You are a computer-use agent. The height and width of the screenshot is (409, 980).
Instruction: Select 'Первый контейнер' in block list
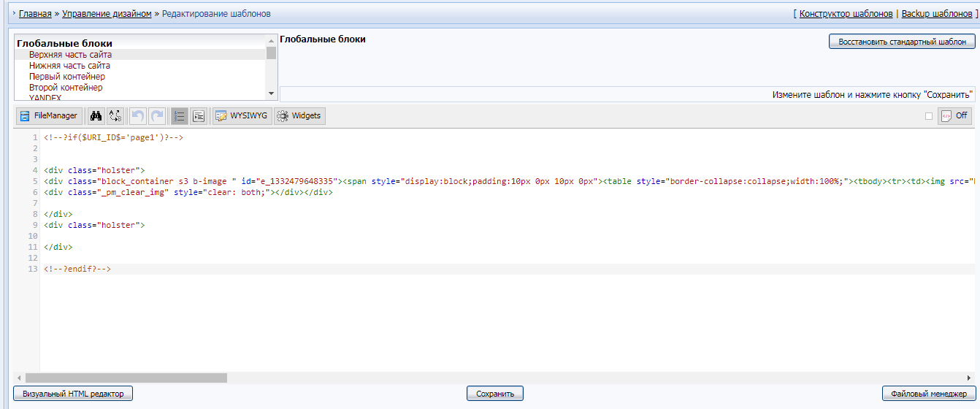click(66, 77)
